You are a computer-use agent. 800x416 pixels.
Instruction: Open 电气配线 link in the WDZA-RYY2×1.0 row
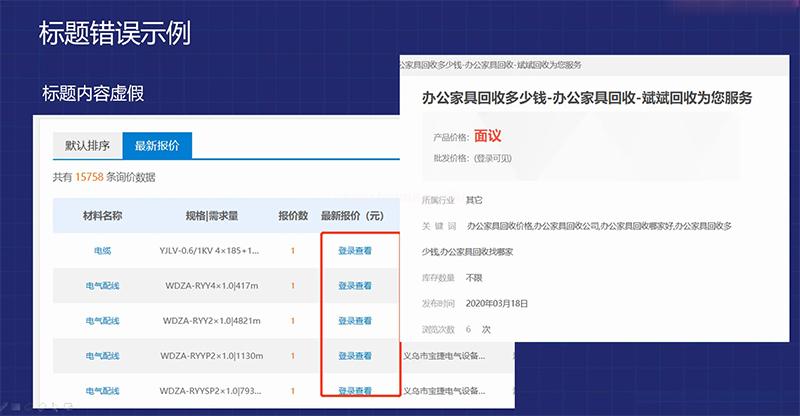coord(103,321)
